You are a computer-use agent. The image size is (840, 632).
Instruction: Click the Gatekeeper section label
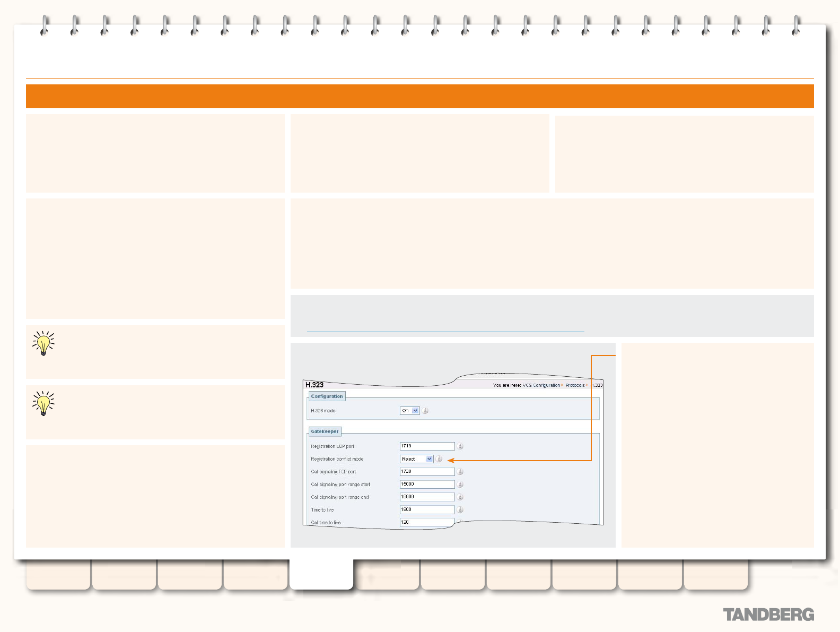coord(325,431)
